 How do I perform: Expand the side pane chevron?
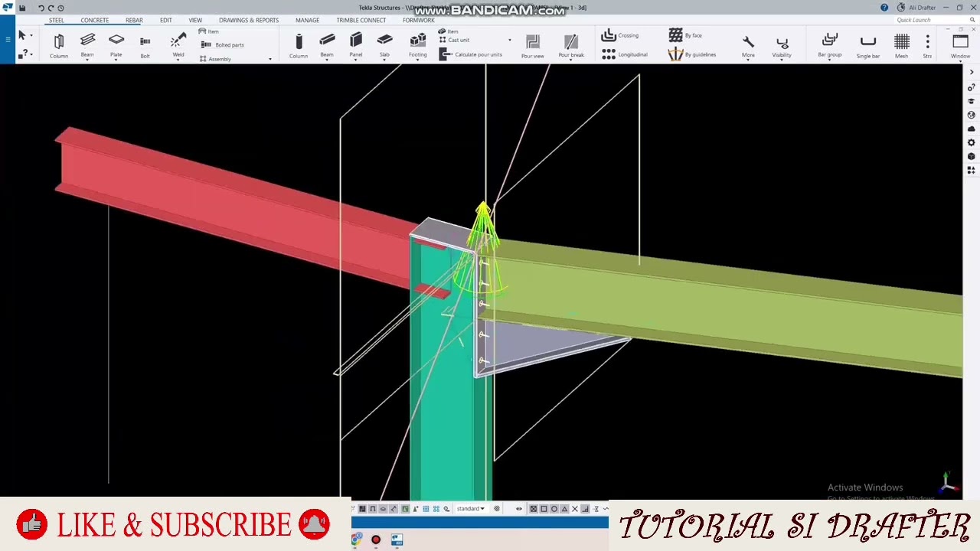[971, 73]
